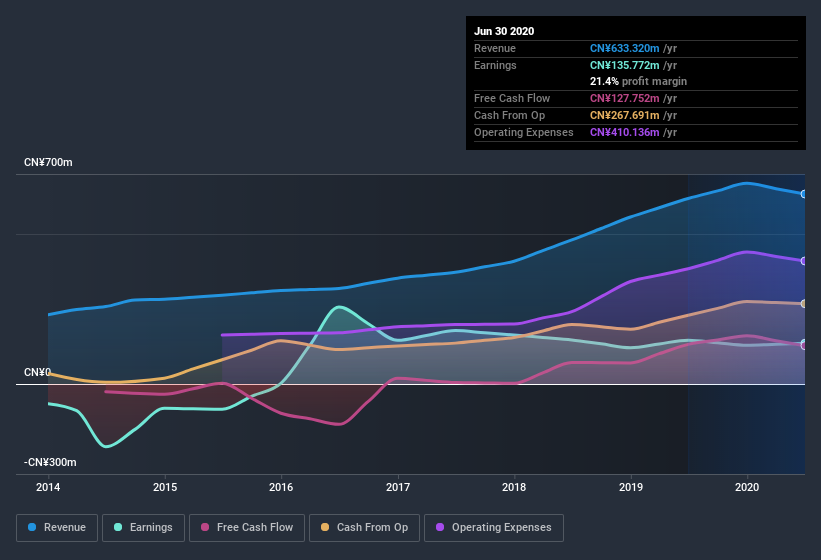The height and width of the screenshot is (560, 821).
Task: Click the Cash From Op endpoint marker
Action: (804, 304)
